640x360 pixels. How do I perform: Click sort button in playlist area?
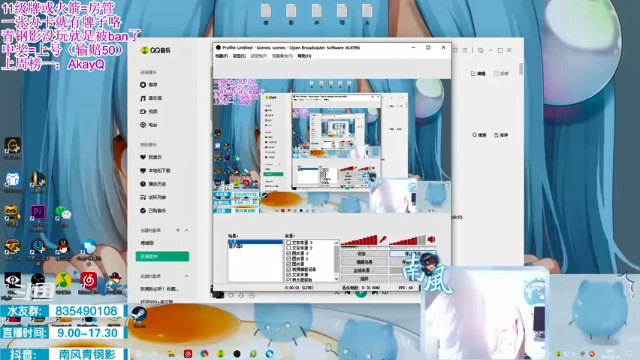[x=501, y=135]
